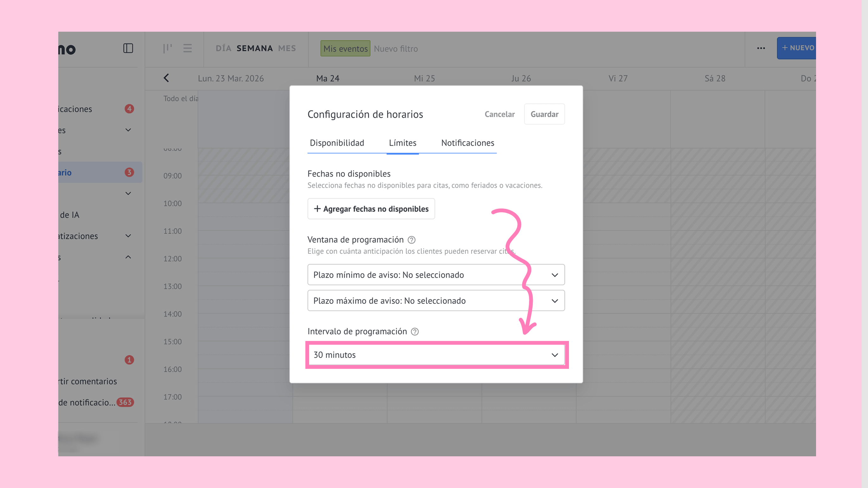Expand the sidebar section next to 'atizaciones'

click(x=128, y=236)
